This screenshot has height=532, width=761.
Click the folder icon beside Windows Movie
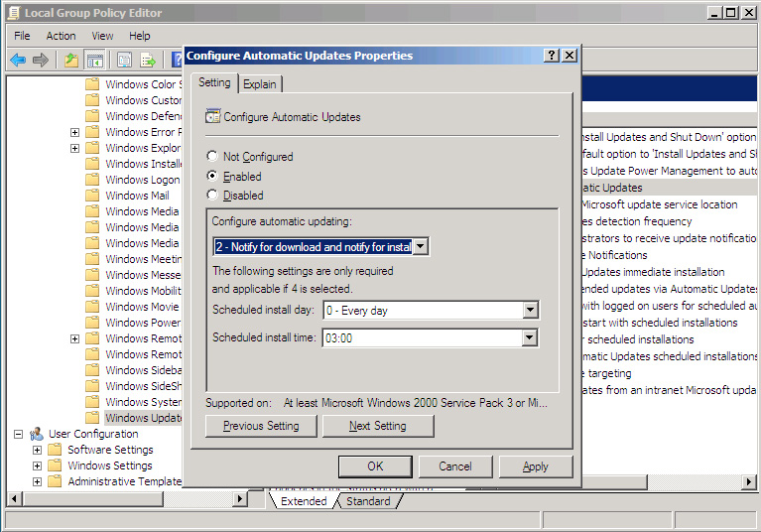(92, 307)
